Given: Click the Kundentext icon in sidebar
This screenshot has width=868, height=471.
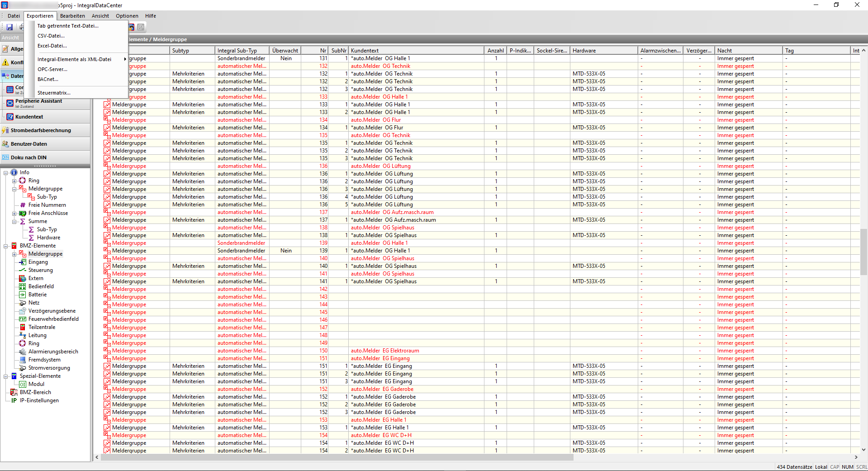Looking at the screenshot, I should [x=10, y=117].
